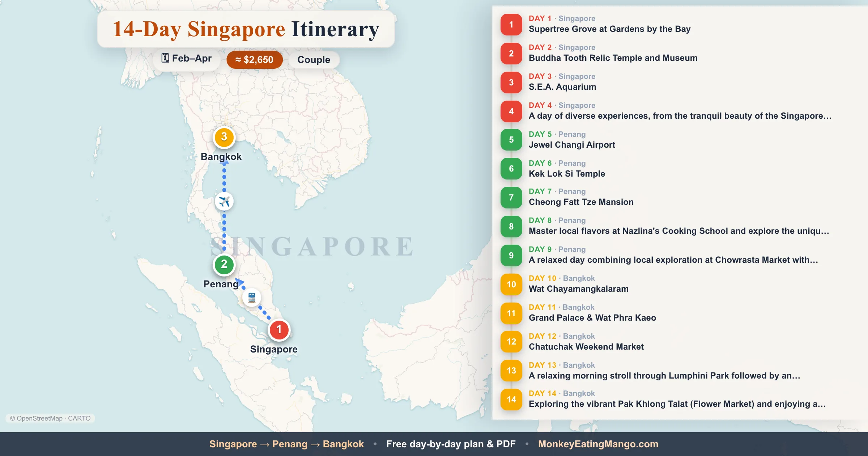This screenshot has width=868, height=456.
Task: Click the yellow Day 12 number badge
Action: 511,342
